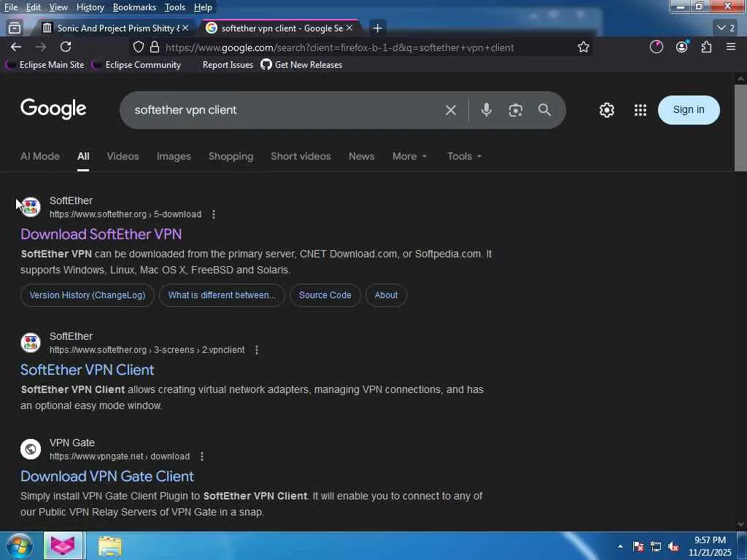Open Firefox View tab icon
The width and height of the screenshot is (747, 560).
(x=15, y=28)
